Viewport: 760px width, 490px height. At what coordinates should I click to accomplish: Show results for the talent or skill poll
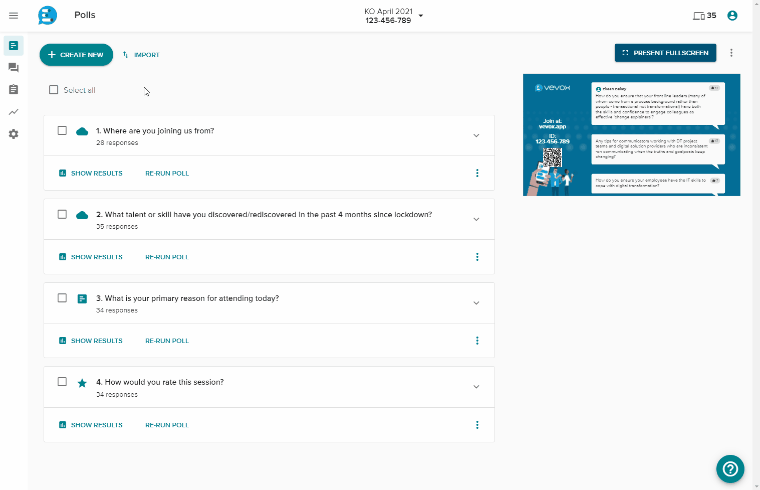[x=91, y=257]
